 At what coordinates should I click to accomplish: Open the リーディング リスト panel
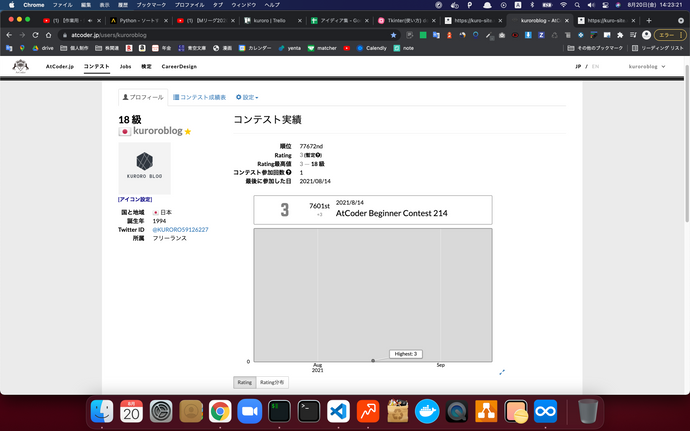point(657,48)
